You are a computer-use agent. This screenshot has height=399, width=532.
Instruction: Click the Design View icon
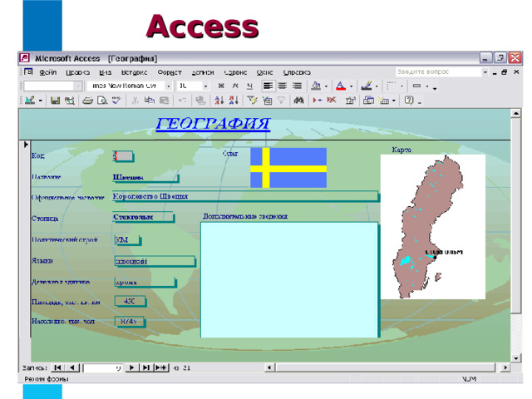30,101
